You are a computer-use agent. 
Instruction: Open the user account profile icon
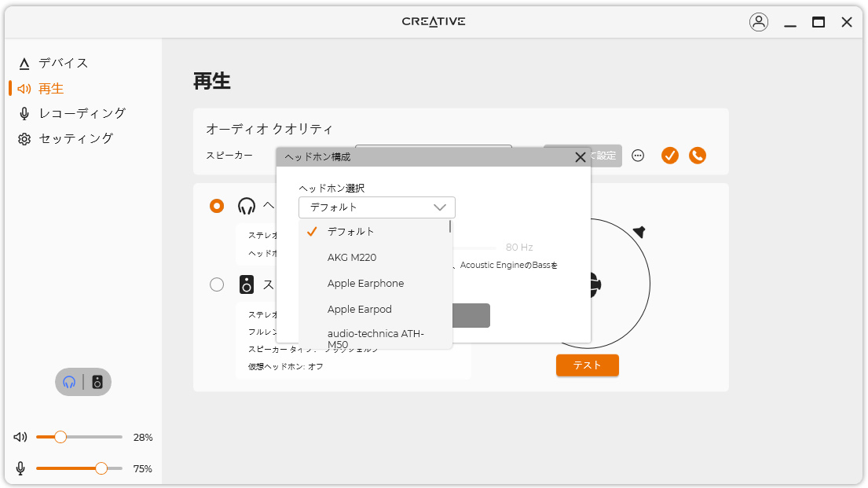coord(758,22)
